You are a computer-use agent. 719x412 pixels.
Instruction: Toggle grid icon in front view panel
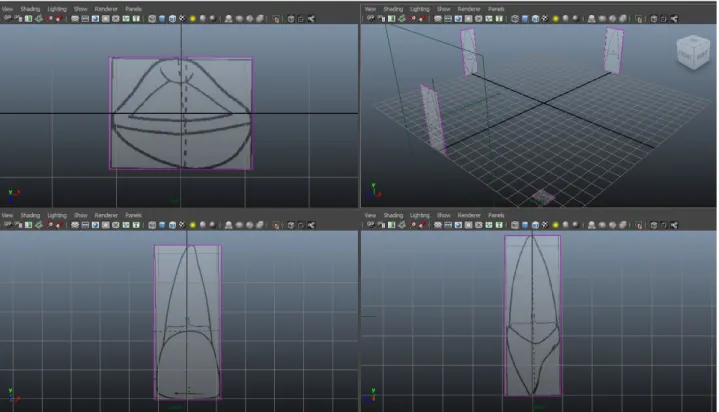pos(75,225)
